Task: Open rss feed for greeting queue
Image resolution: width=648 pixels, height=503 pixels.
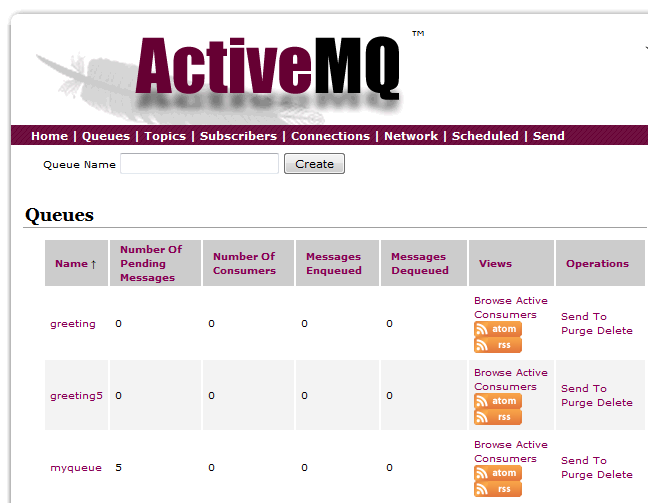Action: (498, 345)
